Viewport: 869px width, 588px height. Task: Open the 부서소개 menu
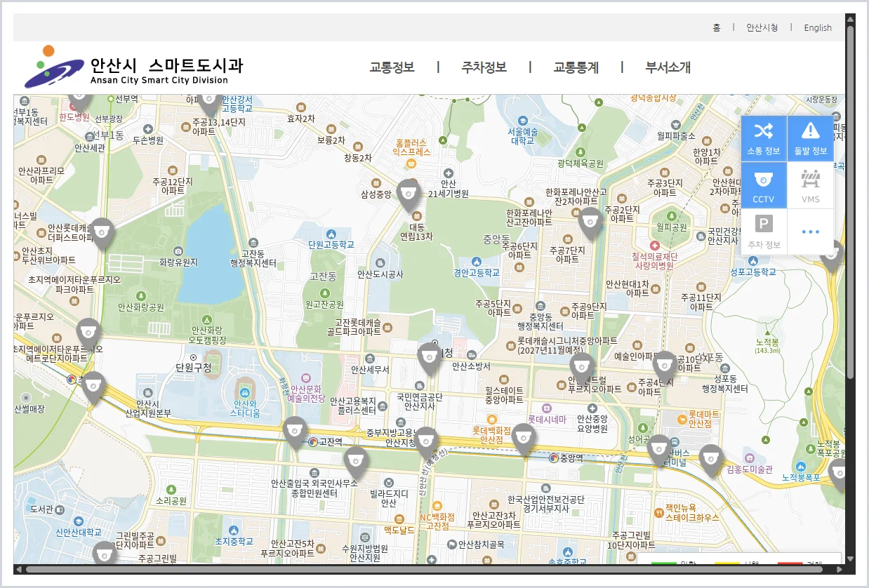(x=668, y=67)
